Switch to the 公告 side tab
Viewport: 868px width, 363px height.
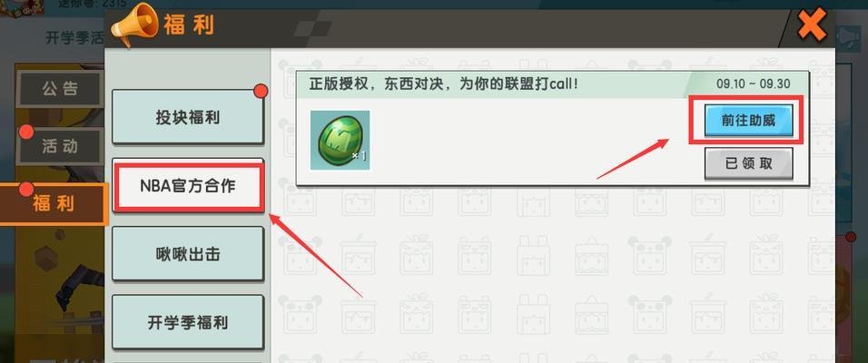coord(60,89)
